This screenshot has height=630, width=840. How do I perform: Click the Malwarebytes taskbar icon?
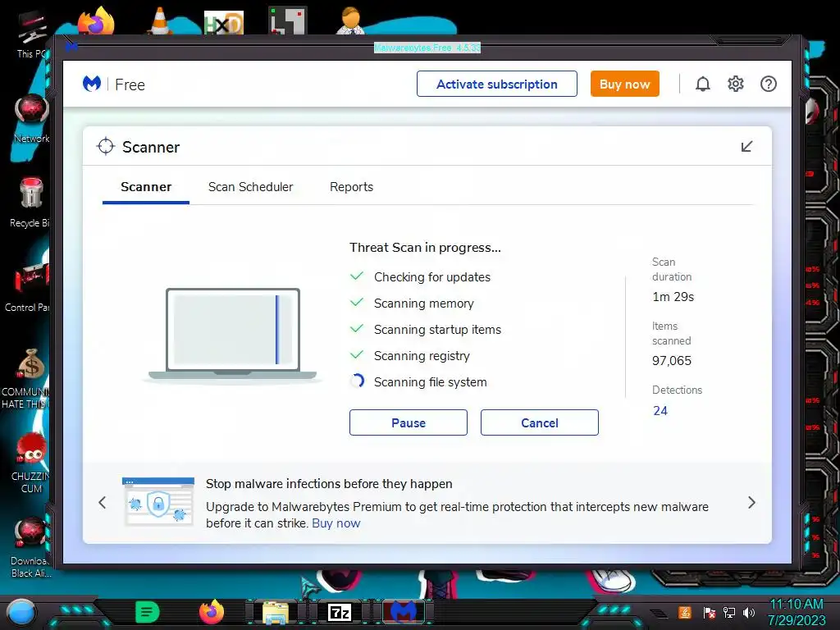coord(404,612)
